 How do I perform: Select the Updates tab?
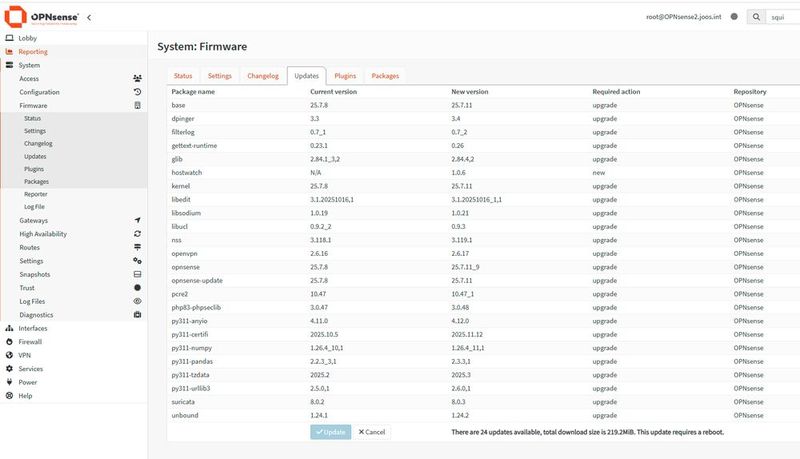(x=306, y=75)
